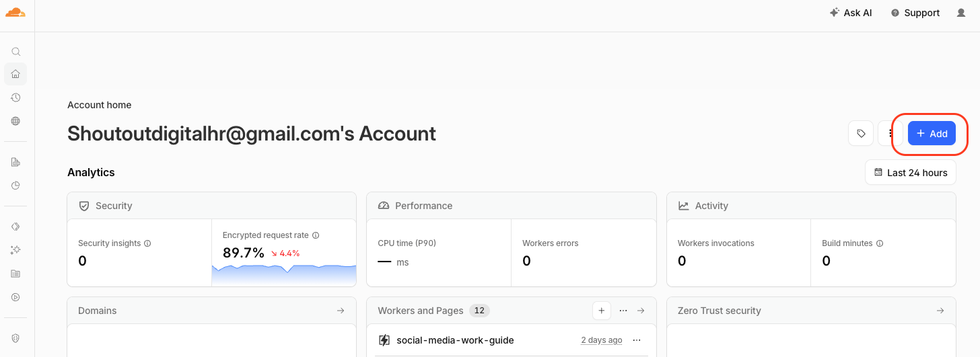
Task: Click the Zero Trust security title
Action: [x=720, y=311]
